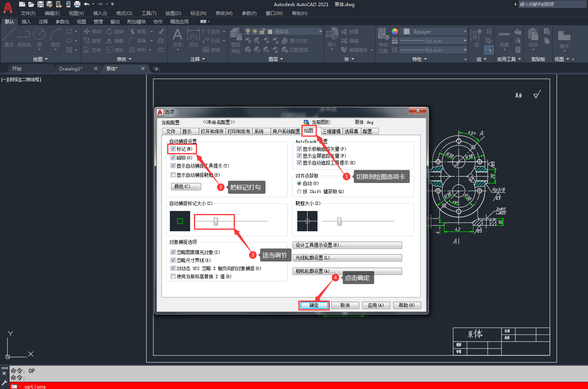Expand the 特性 ribbon panel
588x389 pixels.
(x=420, y=59)
